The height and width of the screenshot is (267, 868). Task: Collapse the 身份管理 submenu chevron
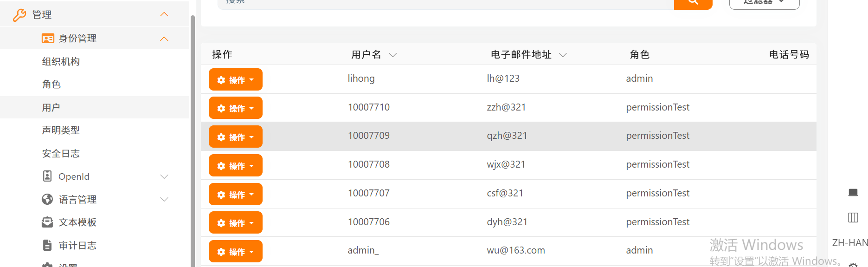coord(164,39)
